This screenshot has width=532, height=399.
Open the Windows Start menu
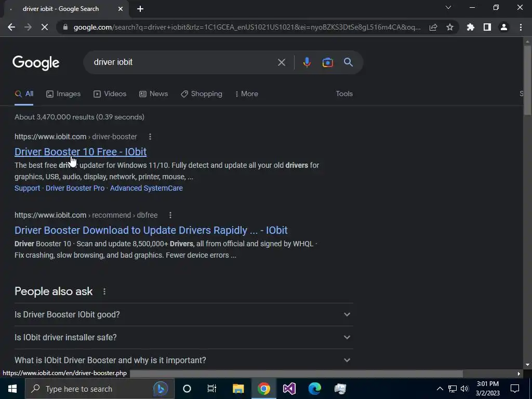pyautogui.click(x=12, y=389)
